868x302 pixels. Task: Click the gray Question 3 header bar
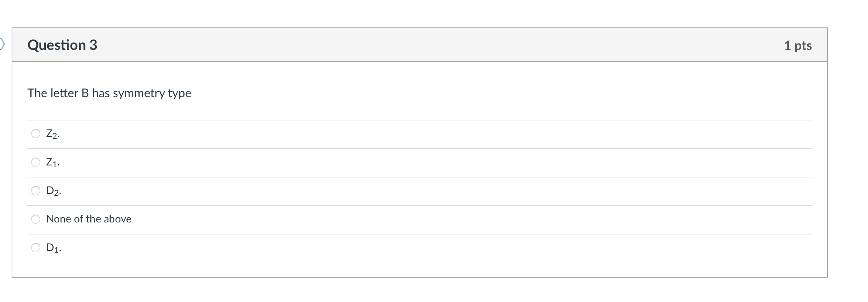click(413, 45)
